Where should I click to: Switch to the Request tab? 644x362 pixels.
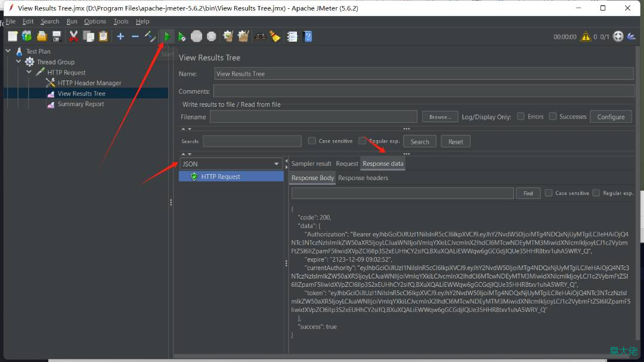pyautogui.click(x=347, y=163)
